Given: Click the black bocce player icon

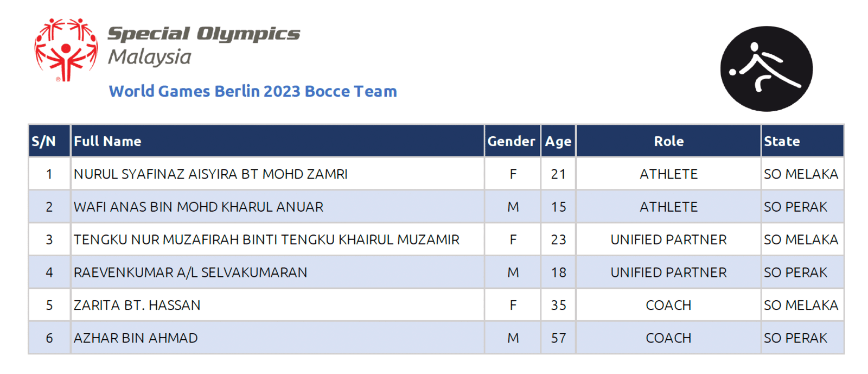Looking at the screenshot, I should click(x=766, y=69).
